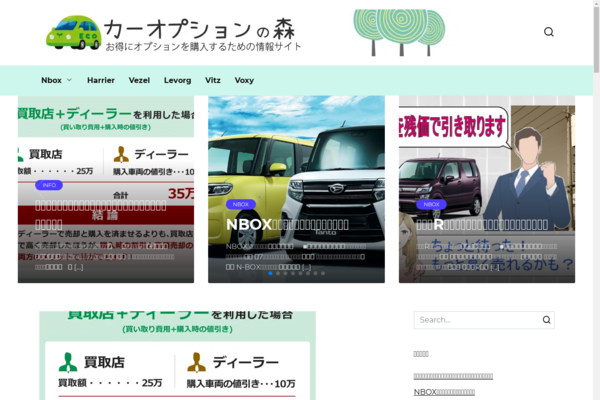
Task: Open the featured post image below the slider
Action: [178, 356]
